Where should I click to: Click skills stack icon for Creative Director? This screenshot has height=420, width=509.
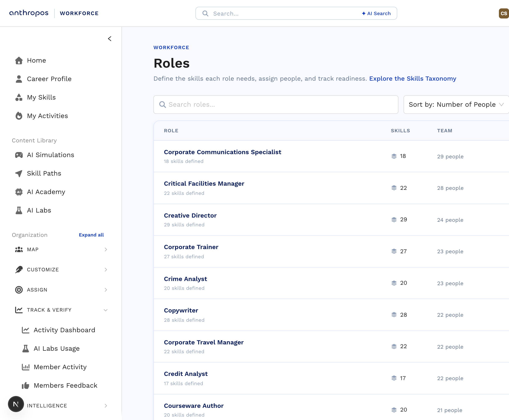click(x=394, y=219)
